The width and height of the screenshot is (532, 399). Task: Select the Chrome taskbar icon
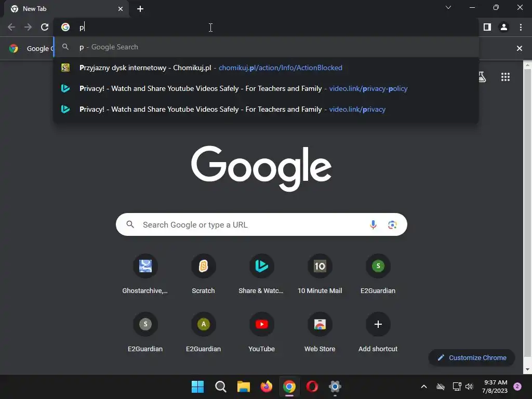tap(289, 387)
